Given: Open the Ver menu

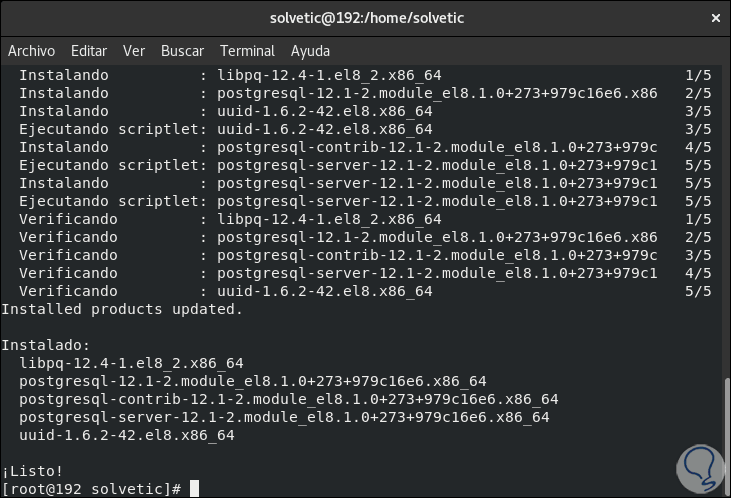Looking at the screenshot, I should coord(134,51).
